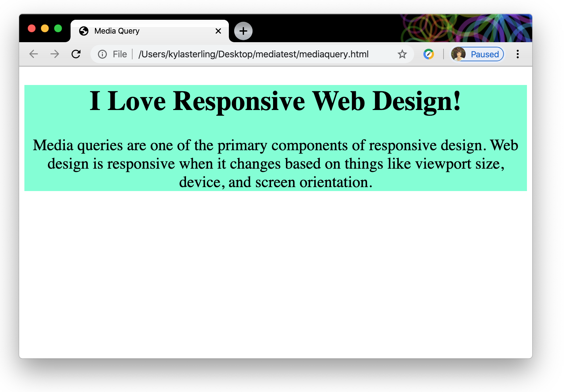Screen dimensions: 585x392
Task: Click the 'I Love Responsive Web Design!' heading
Action: (276, 100)
